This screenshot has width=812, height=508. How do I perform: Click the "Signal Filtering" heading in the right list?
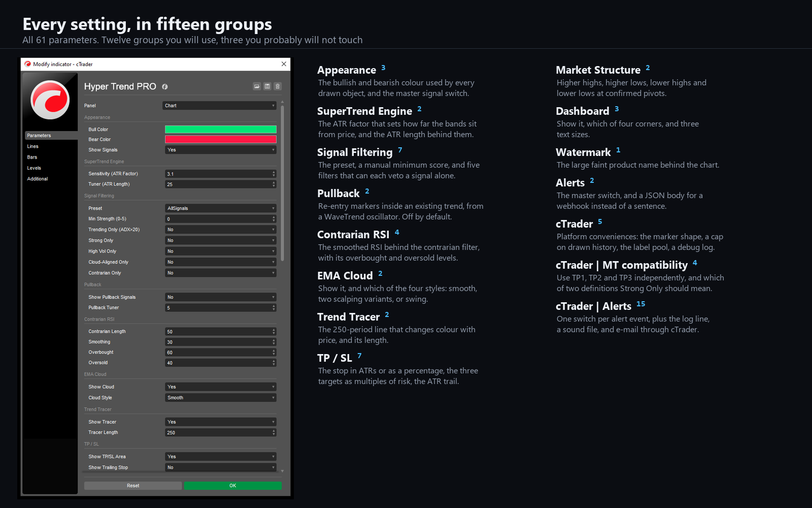pos(355,152)
